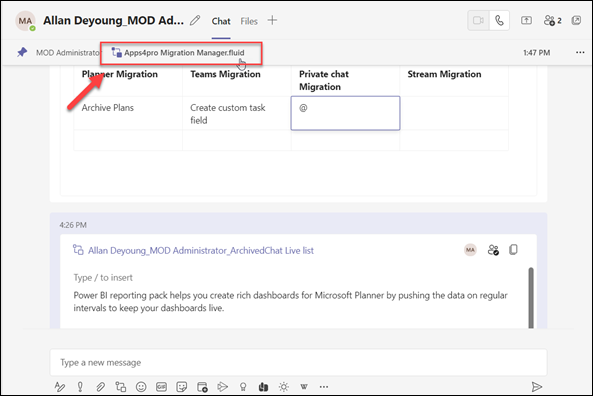
Task: Copy the Live list component link
Action: 513,250
